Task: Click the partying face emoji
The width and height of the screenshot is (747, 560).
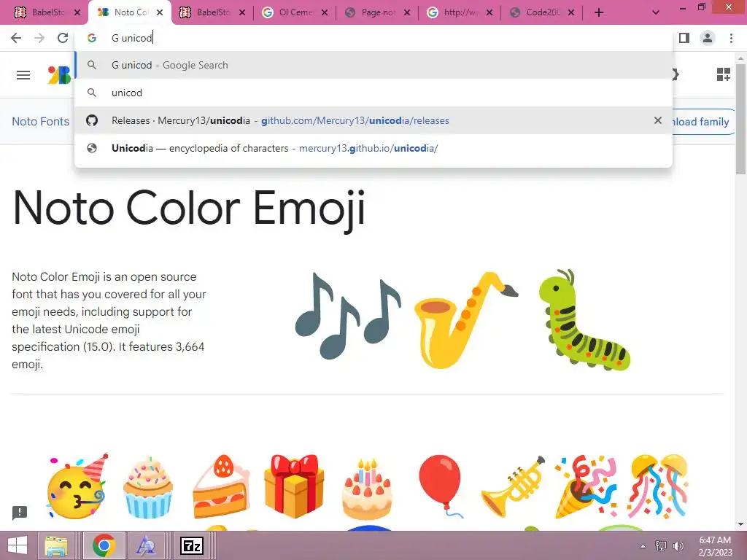Action: pyautogui.click(x=77, y=486)
